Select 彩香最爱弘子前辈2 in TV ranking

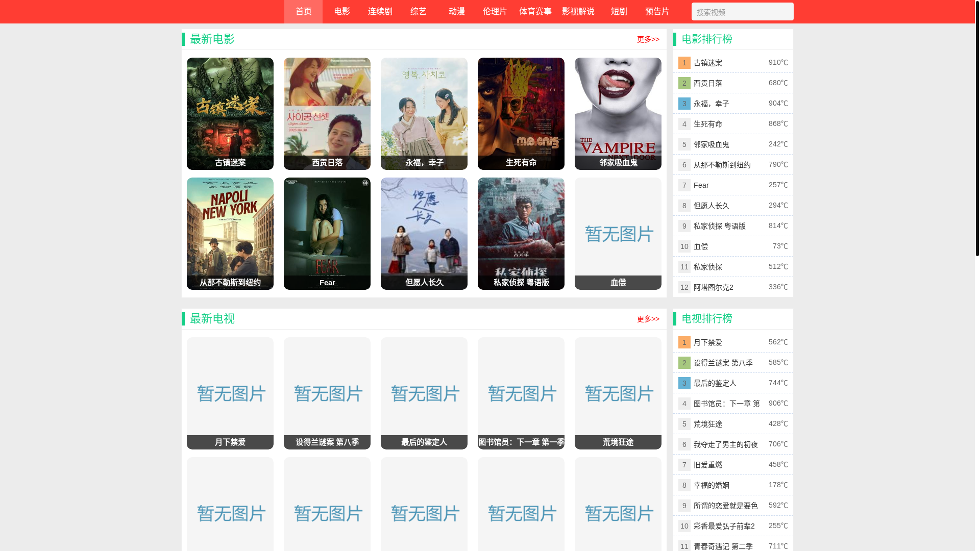724,526
